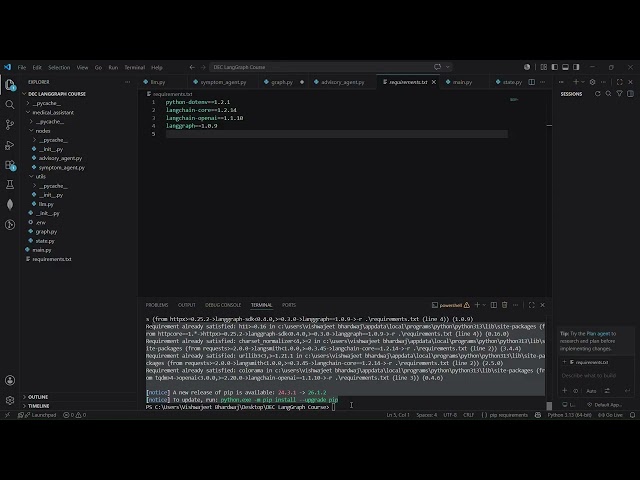This screenshot has height=480, width=640.
Task: Open the Extensions view
Action: (x=10, y=165)
